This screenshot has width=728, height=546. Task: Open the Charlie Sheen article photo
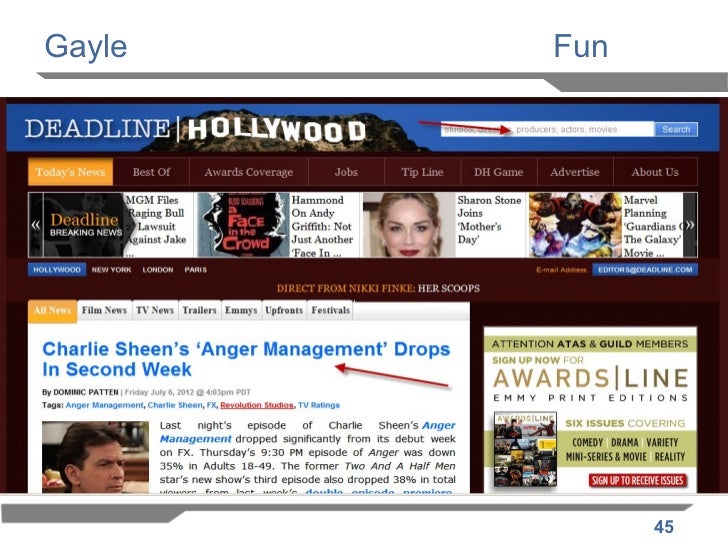click(x=96, y=457)
